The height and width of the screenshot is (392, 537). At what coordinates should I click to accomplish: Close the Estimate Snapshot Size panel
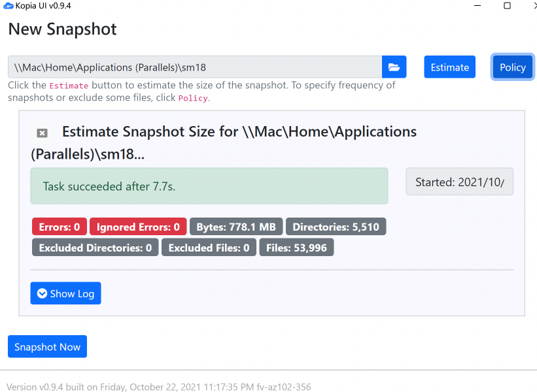coord(42,133)
